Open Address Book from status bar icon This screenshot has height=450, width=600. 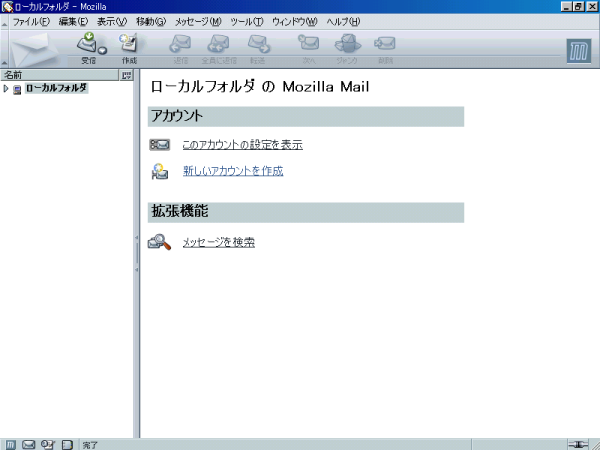(67, 445)
